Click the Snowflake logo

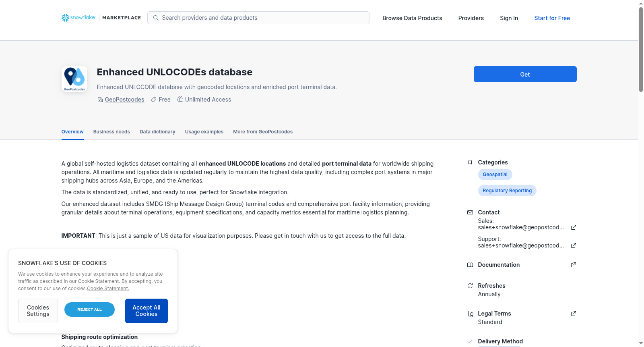pos(78,18)
